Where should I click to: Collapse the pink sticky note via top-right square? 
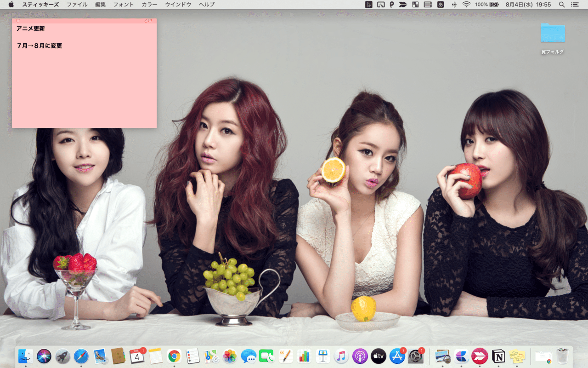[150, 21]
